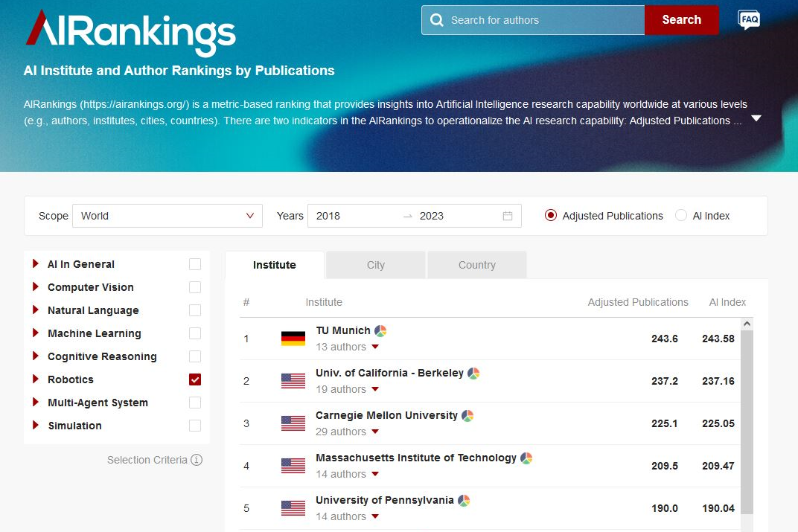Click pie chart icon next to Univ. of California - Berkeley

point(473,374)
